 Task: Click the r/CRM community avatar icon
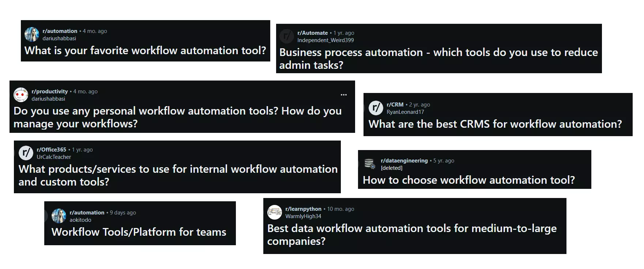tap(376, 108)
